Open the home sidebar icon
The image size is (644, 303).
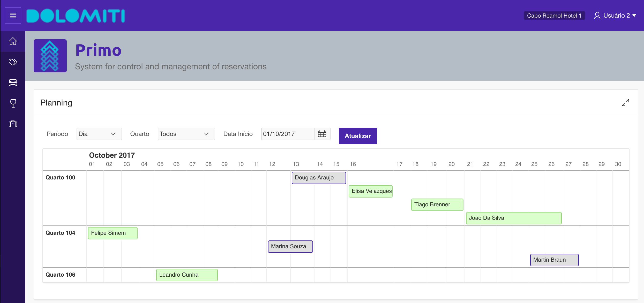tap(13, 41)
